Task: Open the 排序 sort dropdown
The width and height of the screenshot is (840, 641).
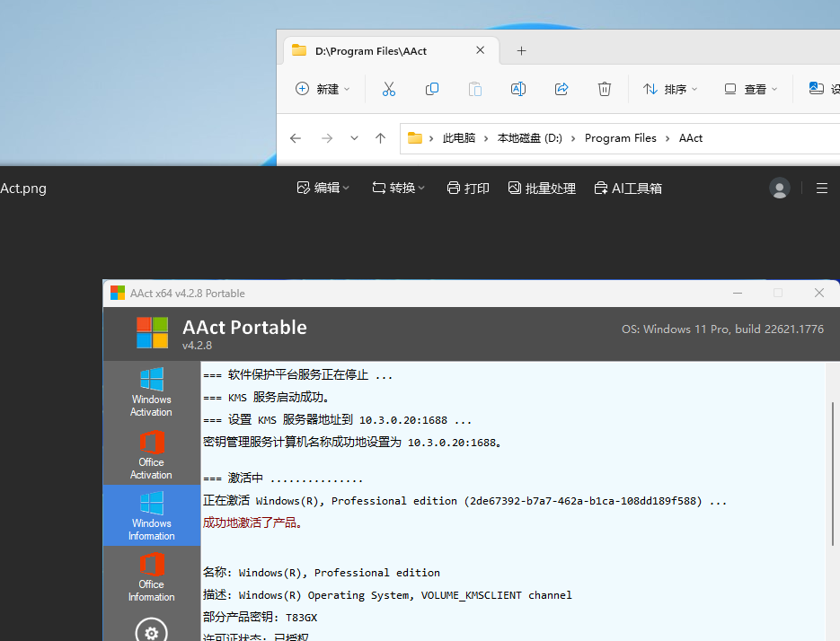Action: 670,89
